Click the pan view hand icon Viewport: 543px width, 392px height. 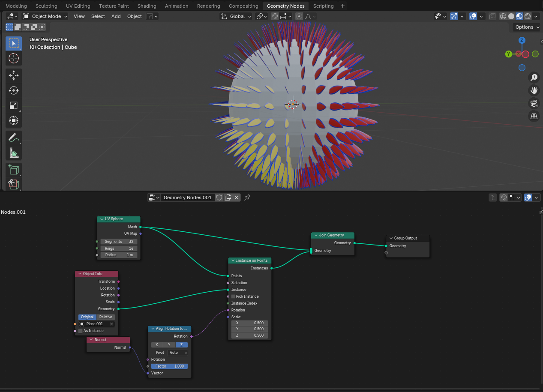coord(534,90)
